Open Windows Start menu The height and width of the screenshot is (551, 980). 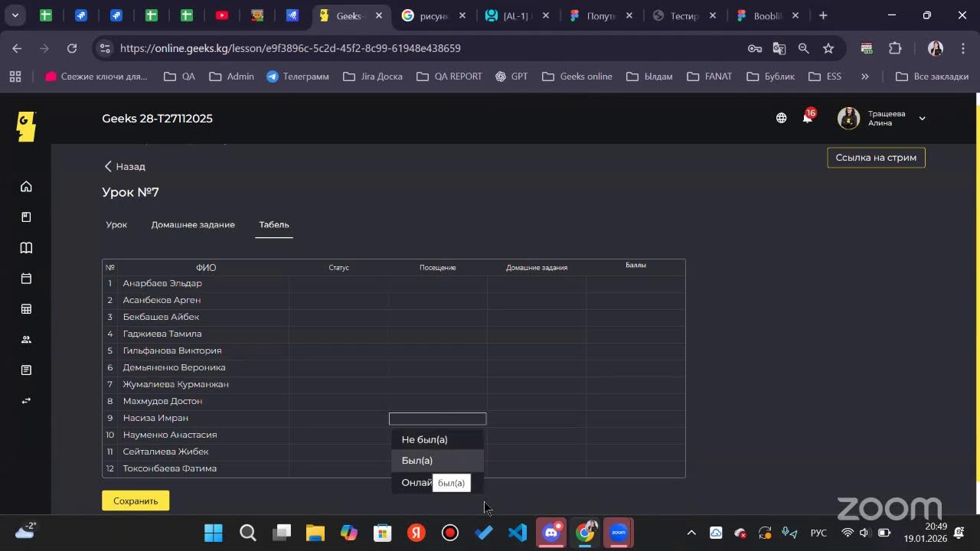click(x=214, y=533)
